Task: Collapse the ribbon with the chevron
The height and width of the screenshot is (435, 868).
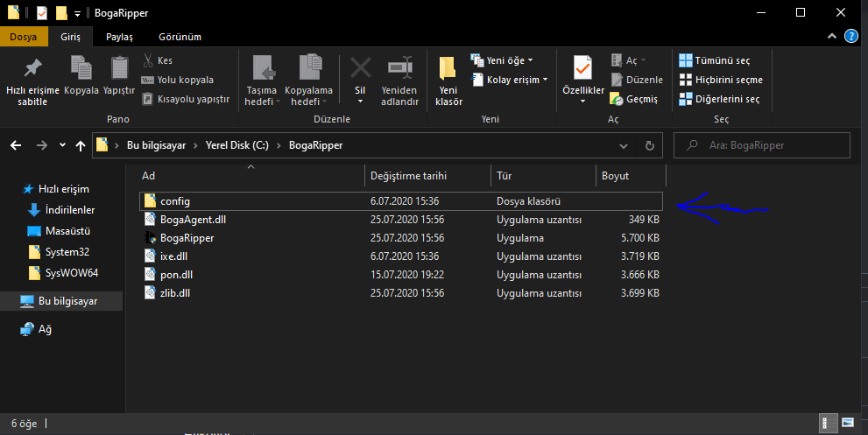Action: click(x=831, y=36)
